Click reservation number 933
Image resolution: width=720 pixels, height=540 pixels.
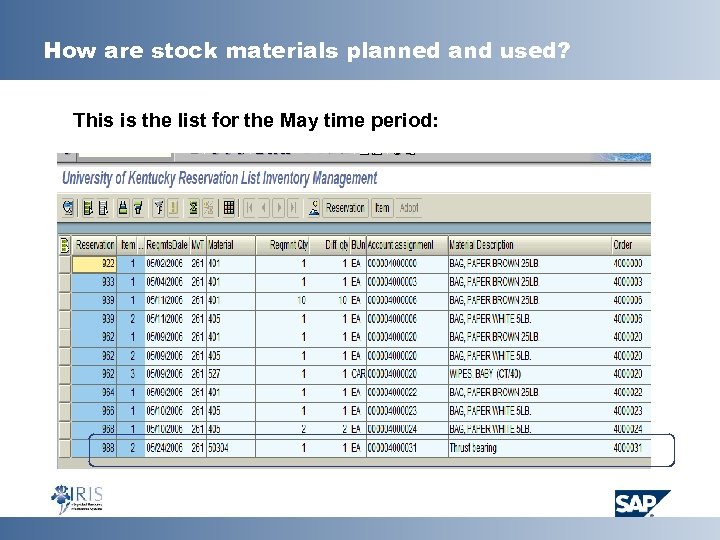click(x=94, y=282)
